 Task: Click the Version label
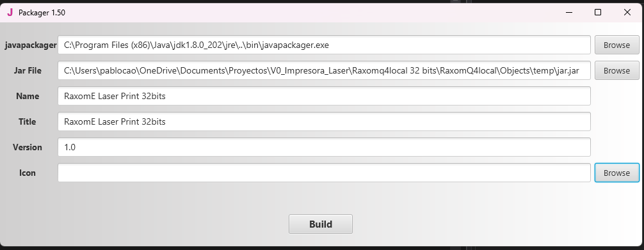[27, 147]
